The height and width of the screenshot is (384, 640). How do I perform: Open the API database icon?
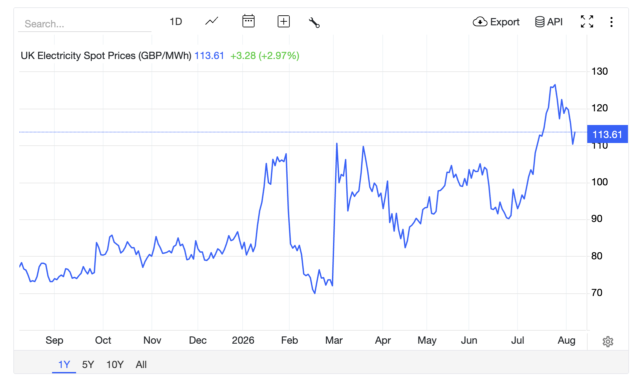pyautogui.click(x=539, y=22)
